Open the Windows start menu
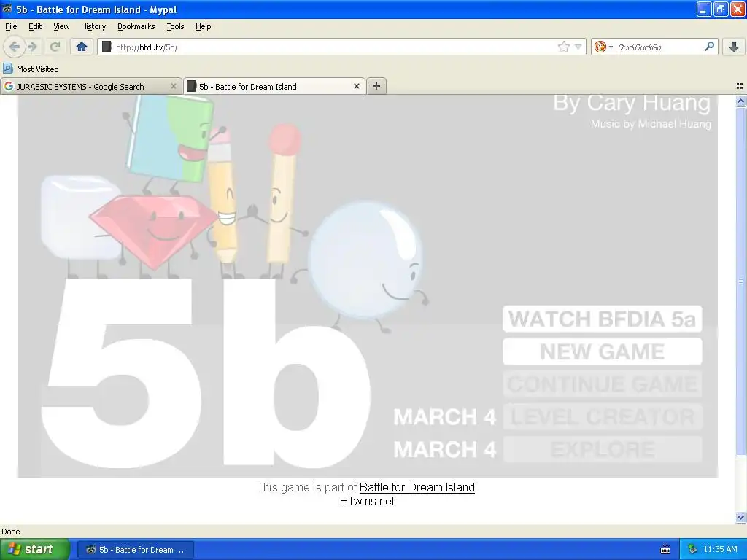Screen dimensions: 747x560 35,549
